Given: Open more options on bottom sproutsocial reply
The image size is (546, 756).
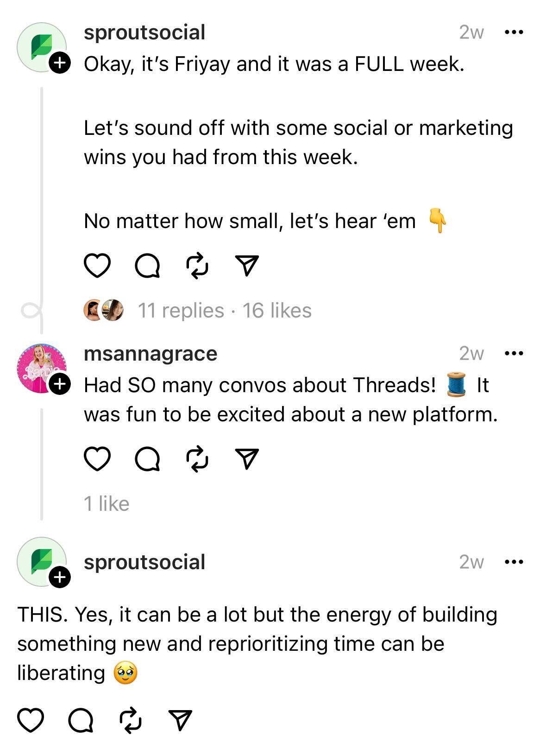Looking at the screenshot, I should pos(514,562).
